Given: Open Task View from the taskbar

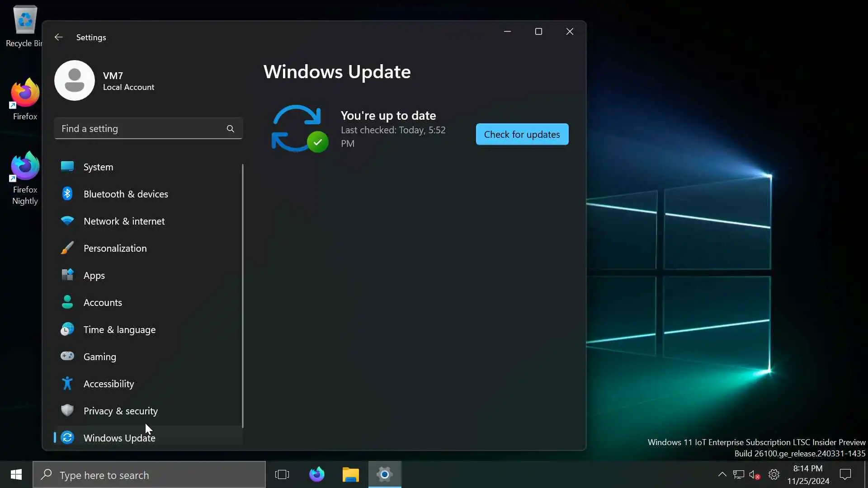Looking at the screenshot, I should click(x=282, y=474).
